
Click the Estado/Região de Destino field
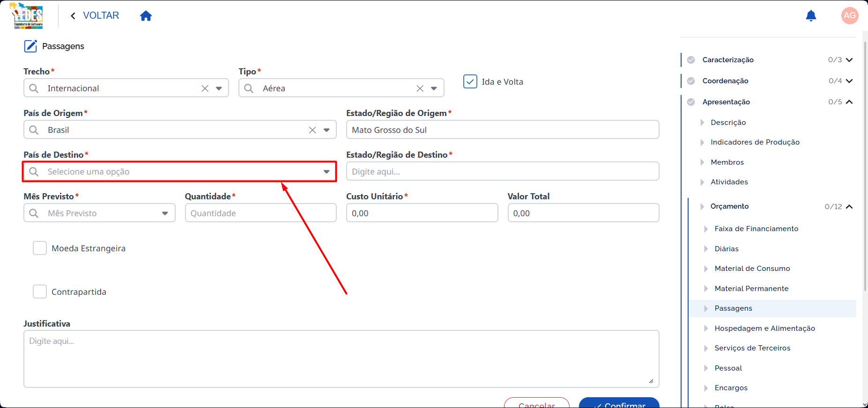click(503, 171)
